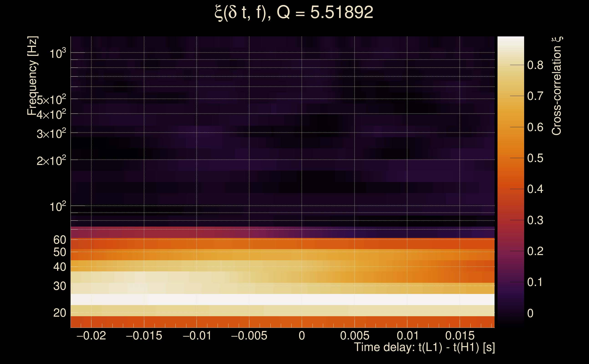Click the x-axis tick label −0.02
589x364 pixels.
pos(91,336)
